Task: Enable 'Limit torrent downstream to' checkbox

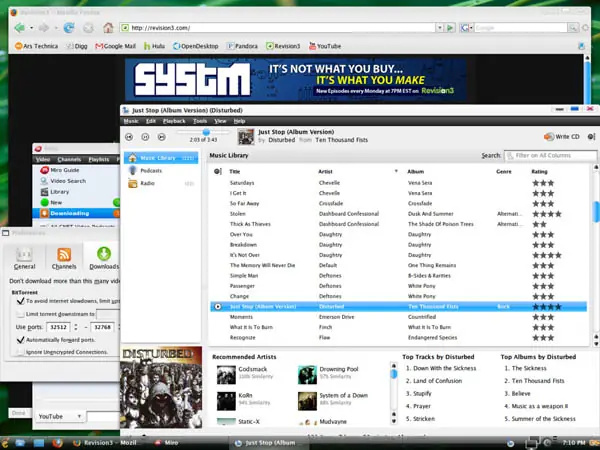Action: 20,313
